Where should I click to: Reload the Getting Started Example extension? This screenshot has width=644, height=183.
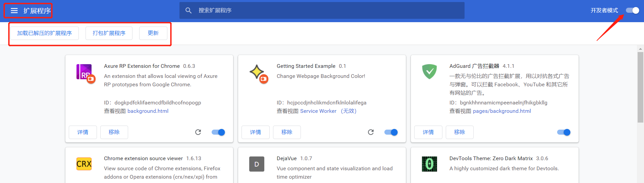(371, 132)
